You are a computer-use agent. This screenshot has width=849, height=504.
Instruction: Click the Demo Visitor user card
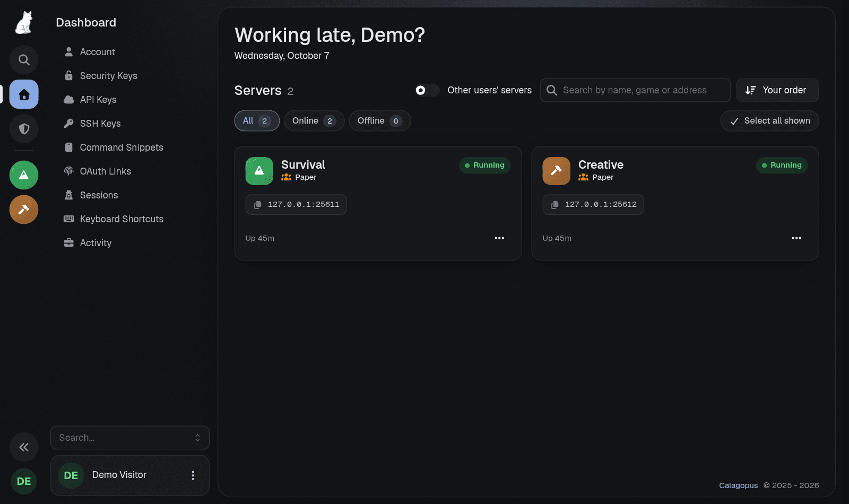(x=130, y=475)
